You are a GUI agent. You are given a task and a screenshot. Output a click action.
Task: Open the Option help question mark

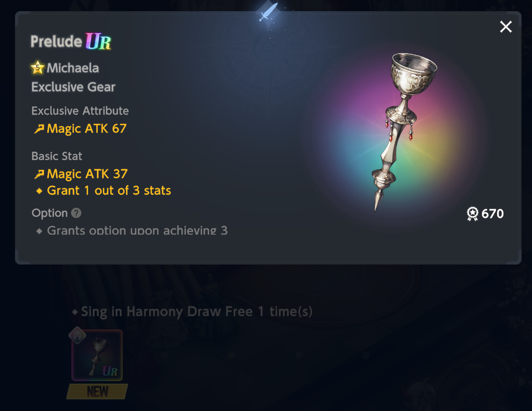(77, 213)
